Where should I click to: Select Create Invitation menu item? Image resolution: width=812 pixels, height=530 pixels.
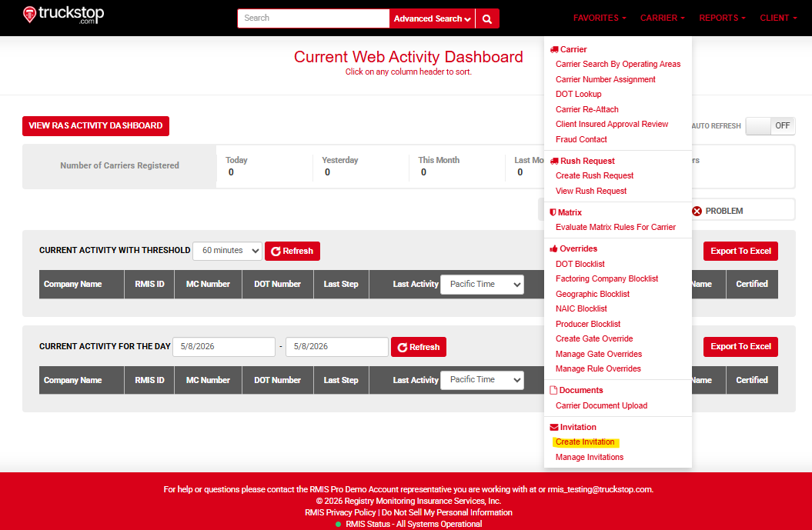point(585,442)
